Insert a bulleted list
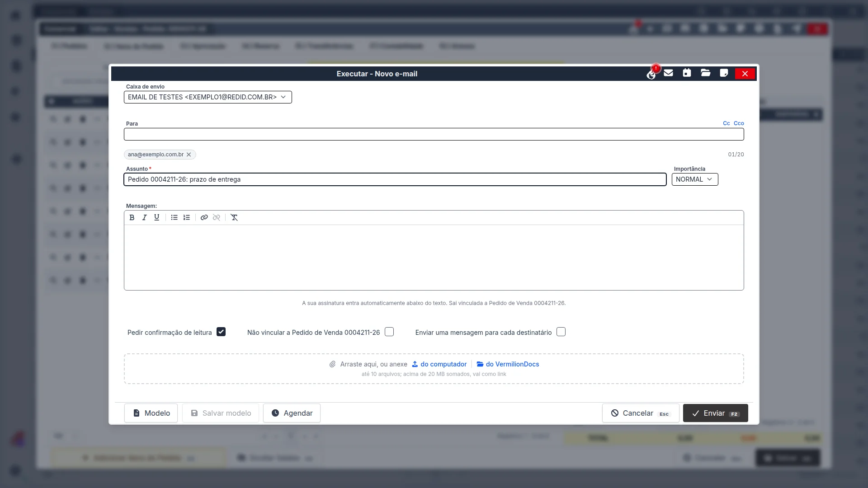The height and width of the screenshot is (488, 868). (174, 217)
